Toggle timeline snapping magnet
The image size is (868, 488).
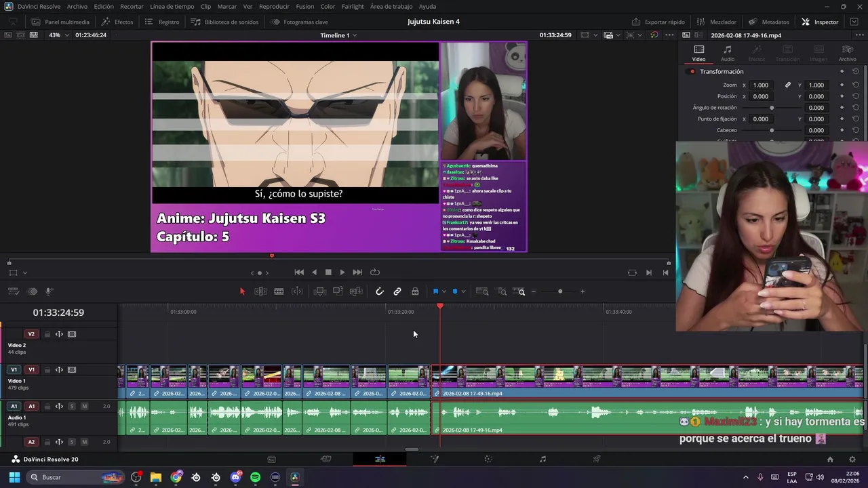[380, 291]
